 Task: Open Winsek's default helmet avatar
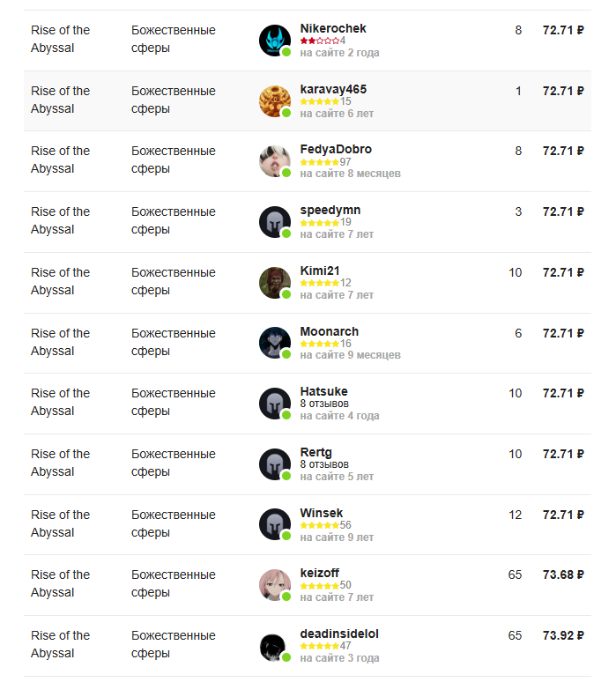tap(274, 524)
